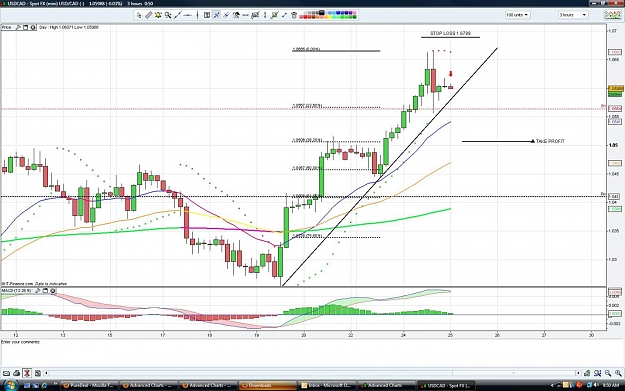Click the zoom reset icon bottom right
The image size is (625, 391).
[x=597, y=373]
